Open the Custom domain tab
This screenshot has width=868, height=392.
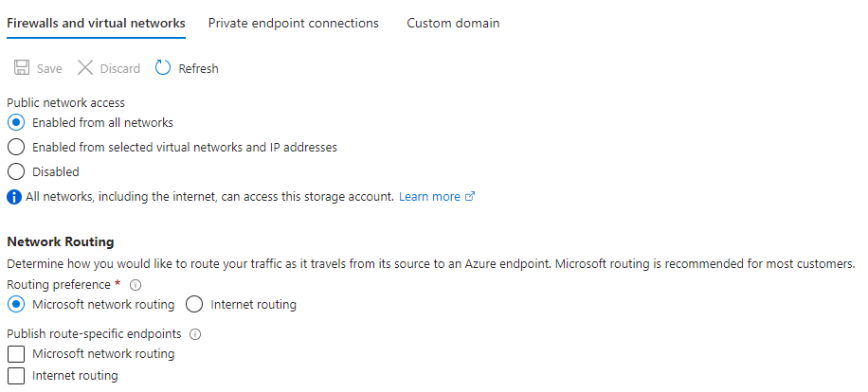point(453,24)
